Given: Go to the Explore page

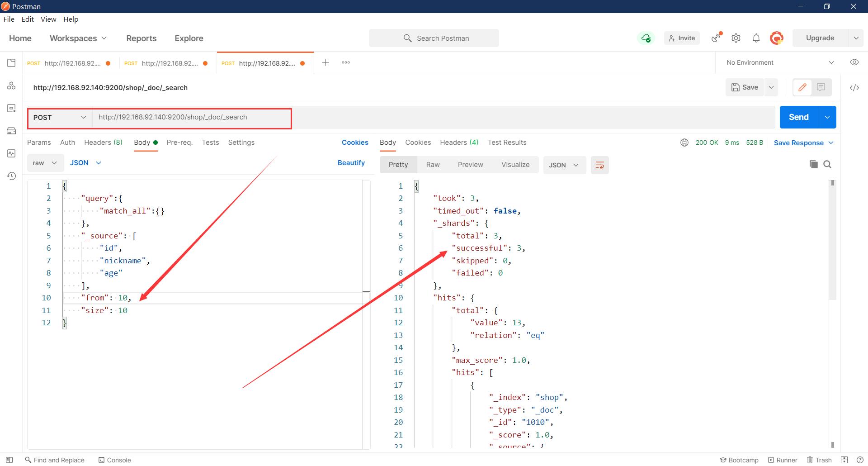Looking at the screenshot, I should (189, 38).
